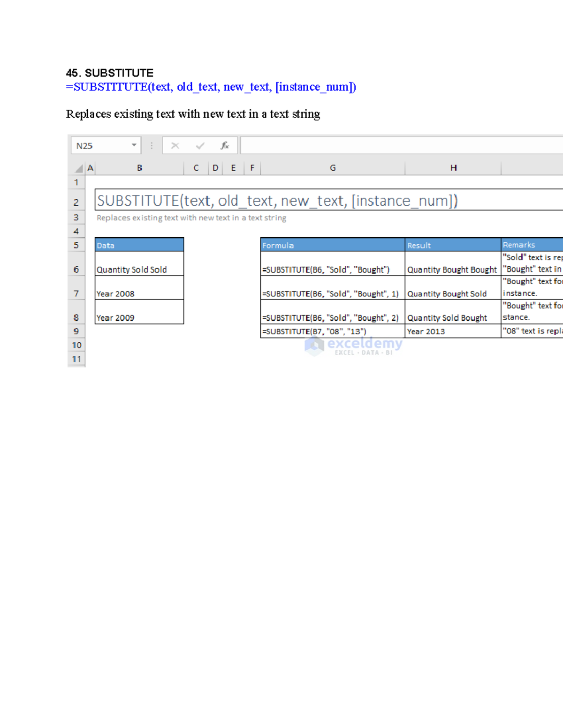Screen dimensions: 563x728
Task: Select row 9 header
Action: (76, 331)
